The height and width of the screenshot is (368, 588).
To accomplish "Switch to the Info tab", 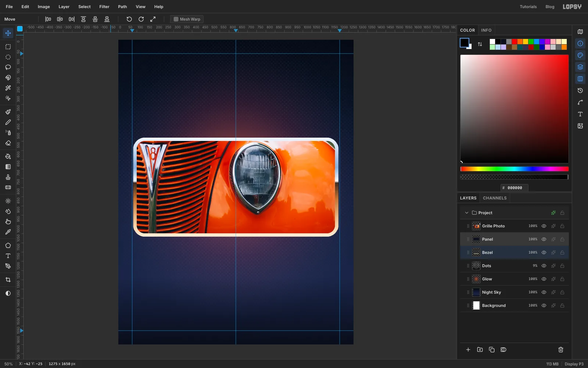I will coord(486,30).
